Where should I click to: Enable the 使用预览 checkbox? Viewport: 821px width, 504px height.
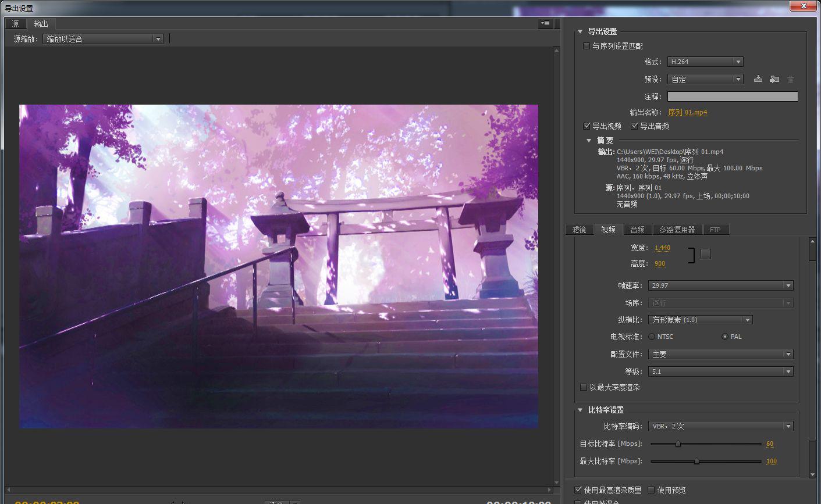(652, 490)
